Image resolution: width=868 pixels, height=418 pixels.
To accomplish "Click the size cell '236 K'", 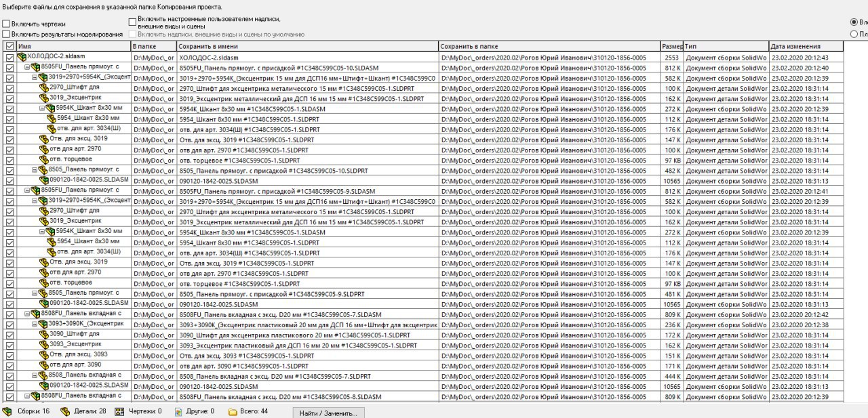I will pyautogui.click(x=672, y=325).
